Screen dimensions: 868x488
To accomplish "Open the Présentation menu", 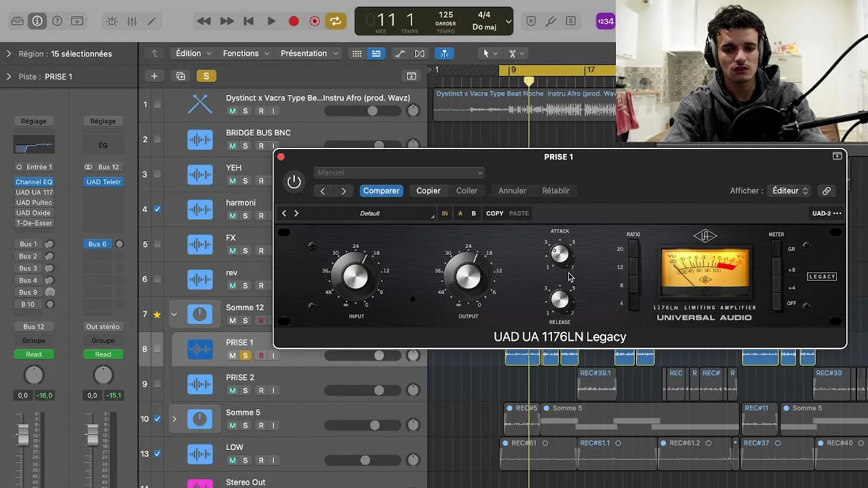I will click(x=309, y=54).
